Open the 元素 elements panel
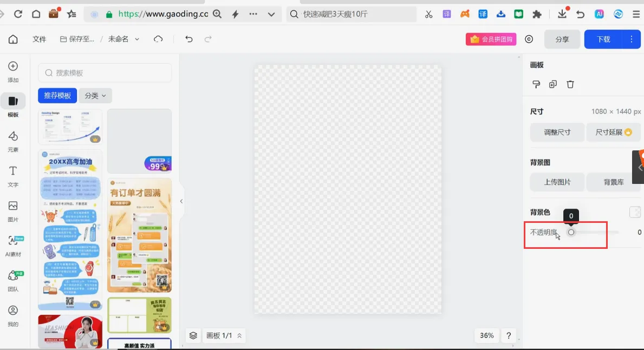Viewport: 644px width, 350px height. (13, 141)
